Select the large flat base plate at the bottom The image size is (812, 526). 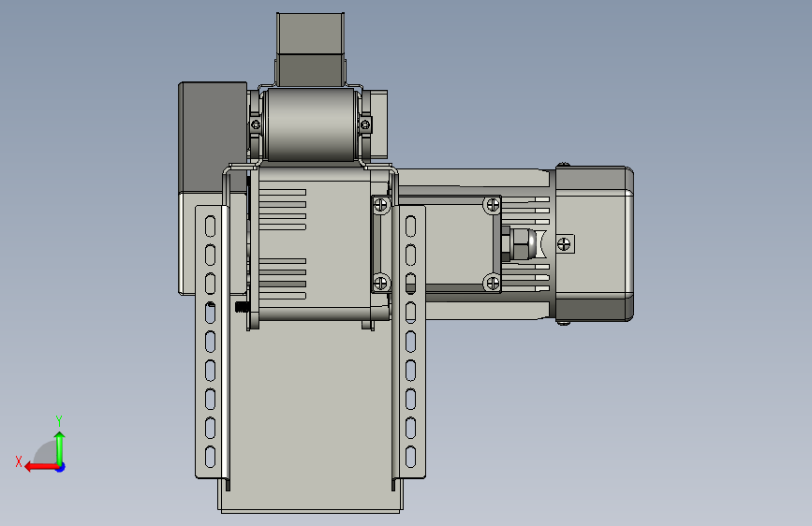310,415
